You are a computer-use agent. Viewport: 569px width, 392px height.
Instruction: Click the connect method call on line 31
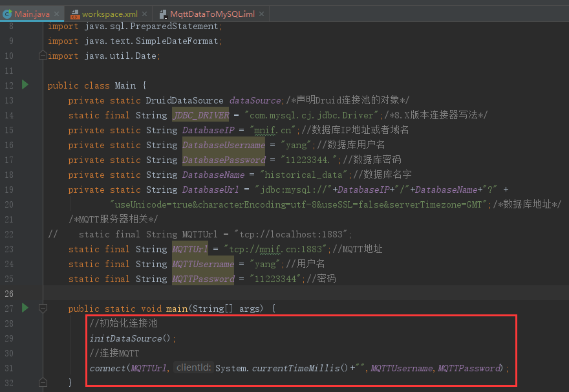coord(108,368)
